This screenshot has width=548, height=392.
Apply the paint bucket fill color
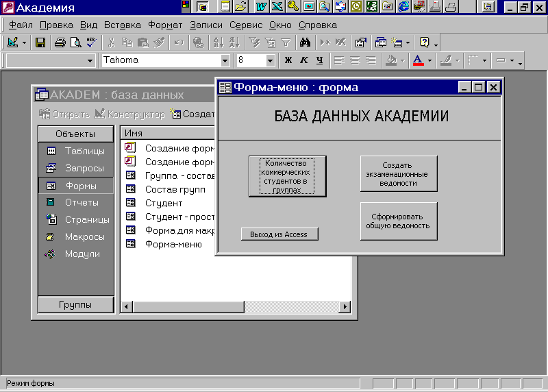(391, 60)
